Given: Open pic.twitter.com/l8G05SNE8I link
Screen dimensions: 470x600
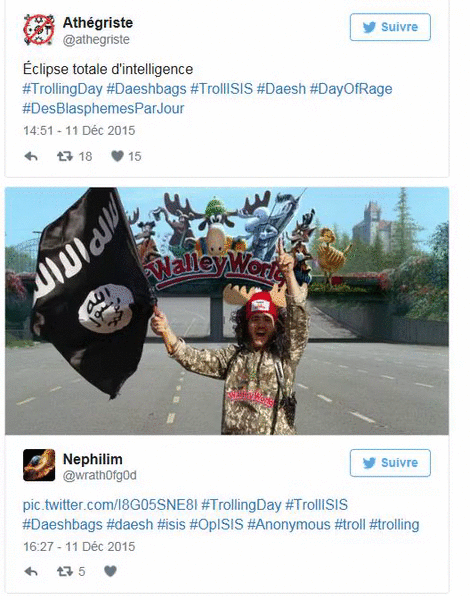Looking at the screenshot, I should pos(110,505).
